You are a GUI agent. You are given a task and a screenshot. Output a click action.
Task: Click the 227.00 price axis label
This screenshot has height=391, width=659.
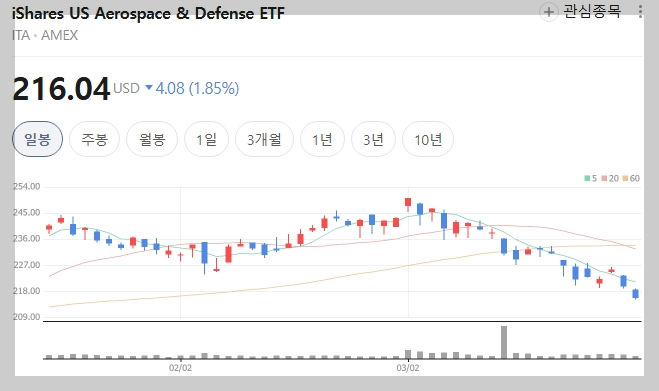coord(27,265)
